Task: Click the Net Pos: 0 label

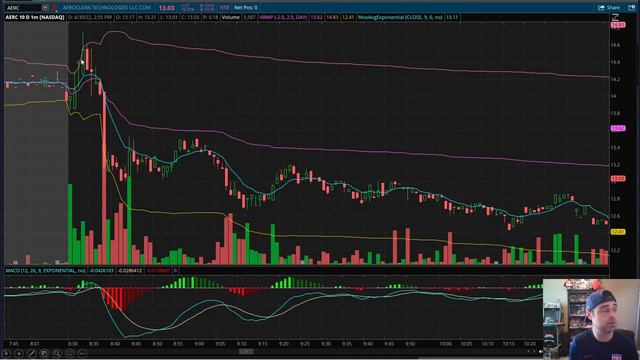Action: 246,8
